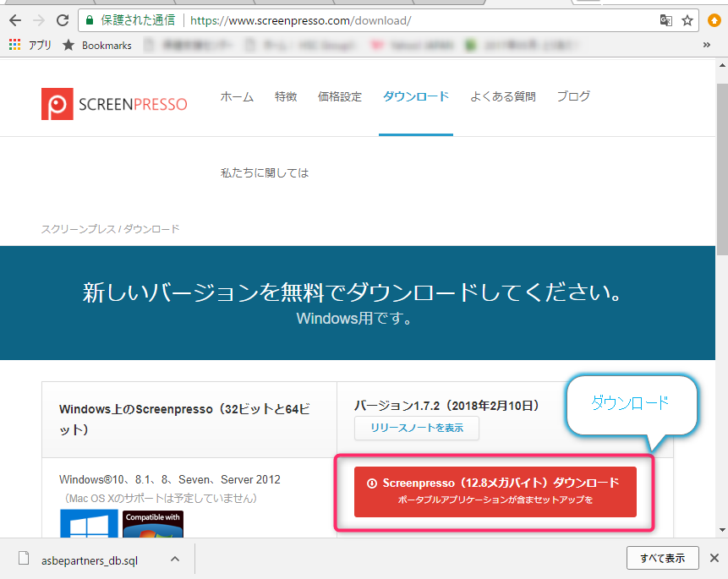Open the 特徴 menu item
This screenshot has height=579, width=728.
[x=286, y=96]
